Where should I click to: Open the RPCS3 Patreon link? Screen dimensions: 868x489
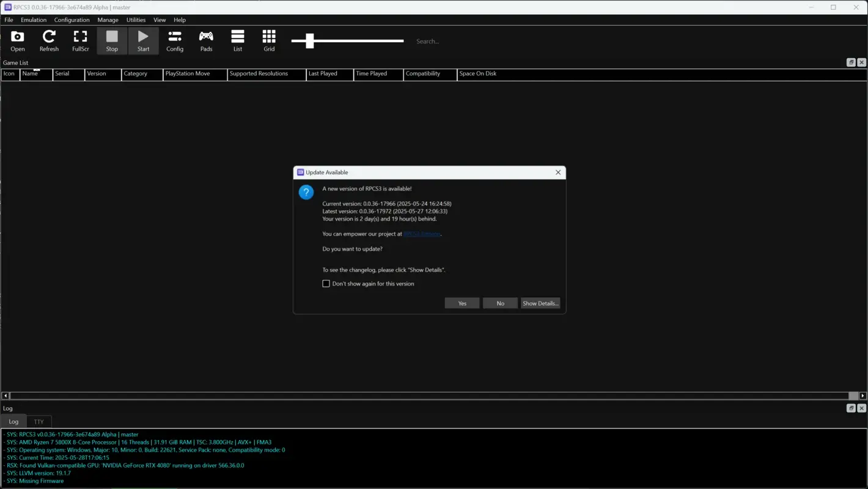(422, 233)
